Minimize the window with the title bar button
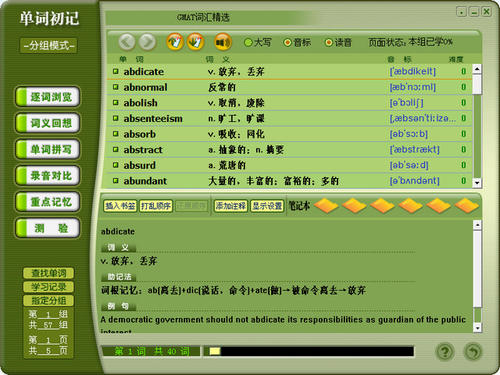 click(474, 12)
